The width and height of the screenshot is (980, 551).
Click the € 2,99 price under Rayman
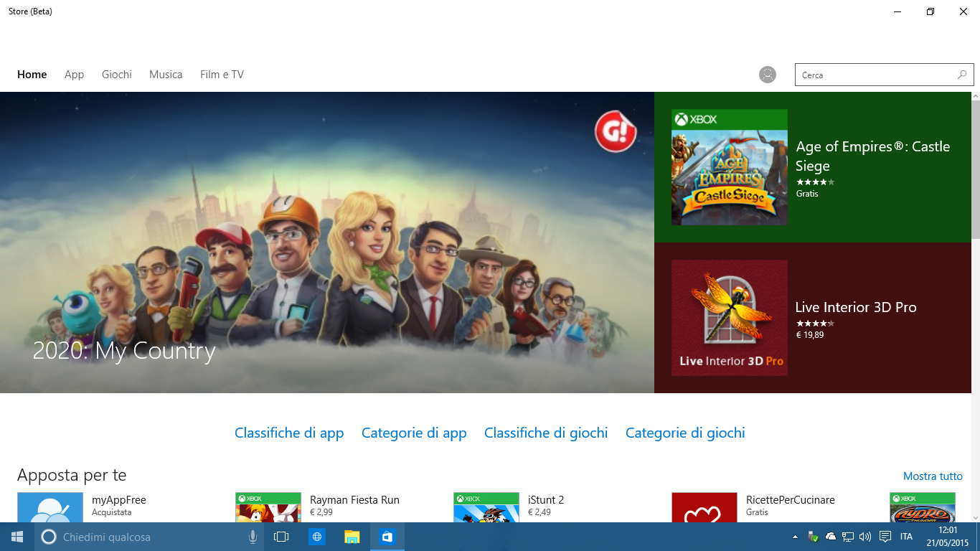coord(321,512)
